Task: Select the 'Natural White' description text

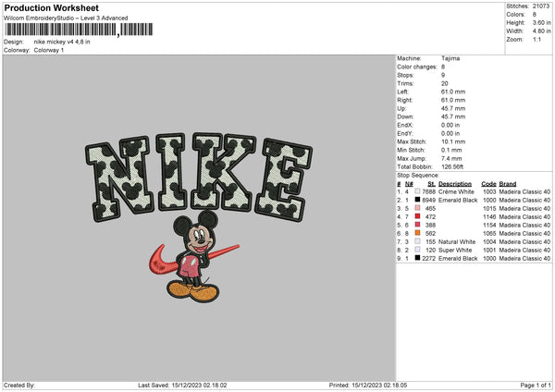Action: (x=457, y=241)
